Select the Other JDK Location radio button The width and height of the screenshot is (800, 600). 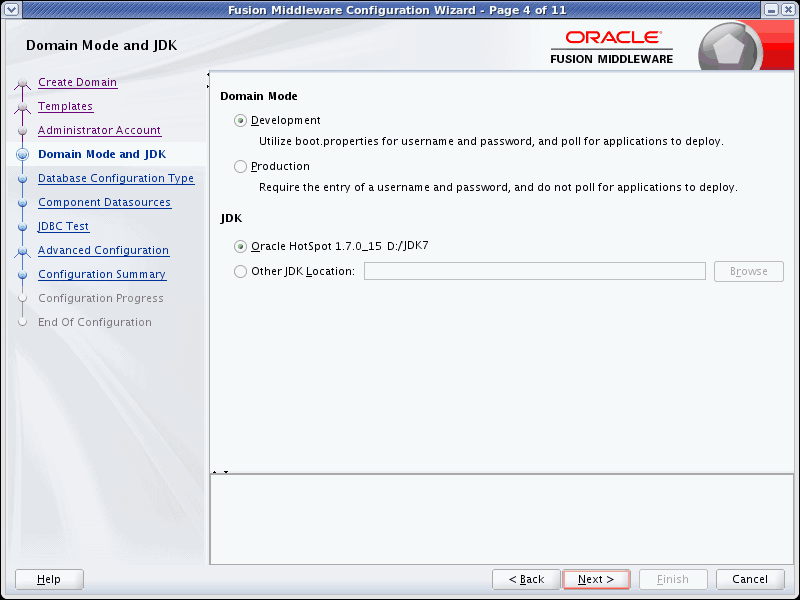[240, 271]
